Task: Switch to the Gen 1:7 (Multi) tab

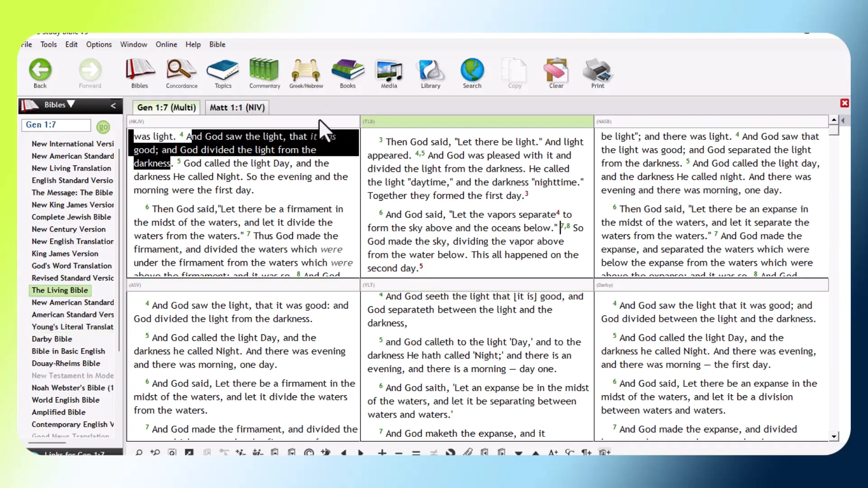Action: tap(166, 108)
